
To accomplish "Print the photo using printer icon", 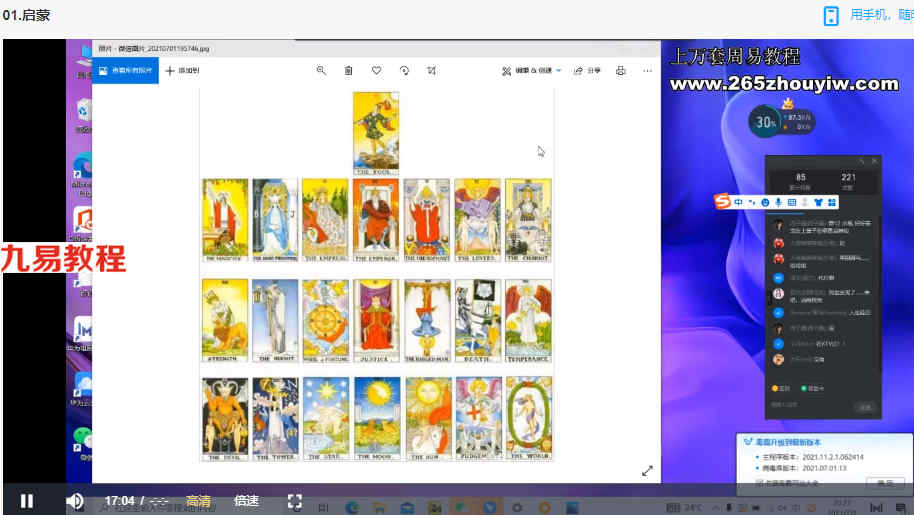I will click(621, 70).
